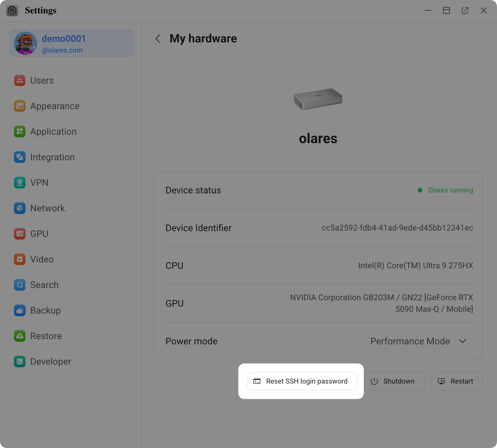Click the Reset SSH login password button
Viewport: 497px width, 448px height.
click(x=302, y=381)
